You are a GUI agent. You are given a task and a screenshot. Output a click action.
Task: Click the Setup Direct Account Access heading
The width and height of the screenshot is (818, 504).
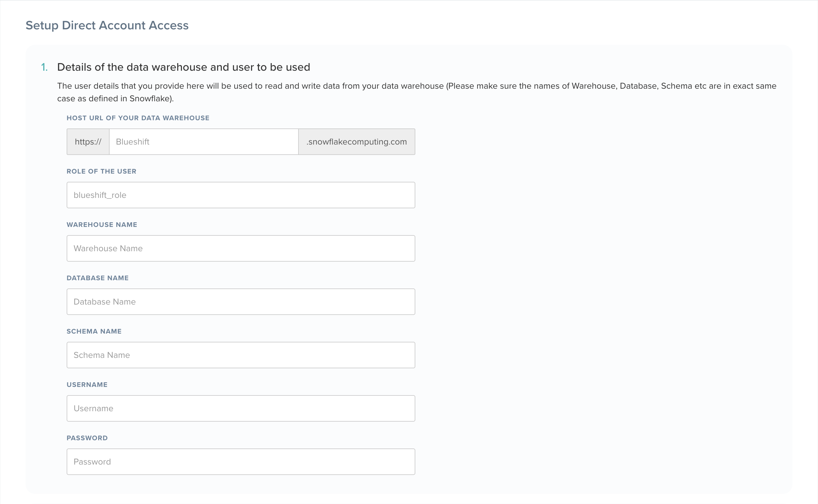tap(107, 25)
